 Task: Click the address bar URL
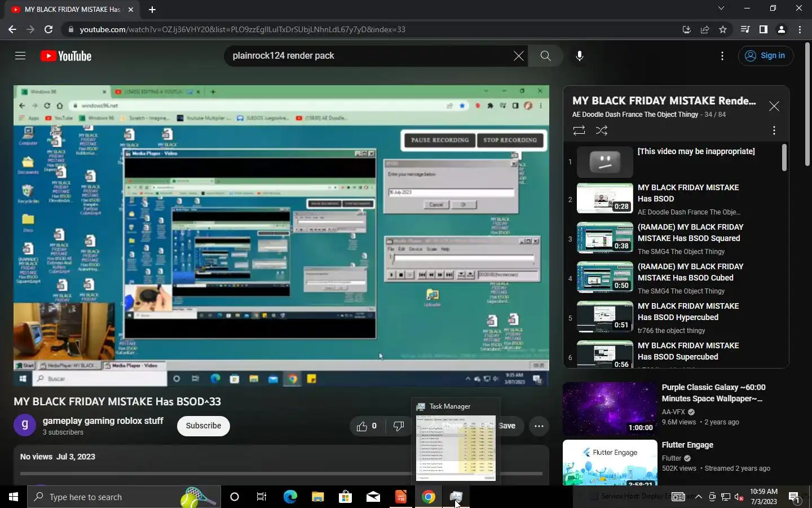pyautogui.click(x=242, y=29)
